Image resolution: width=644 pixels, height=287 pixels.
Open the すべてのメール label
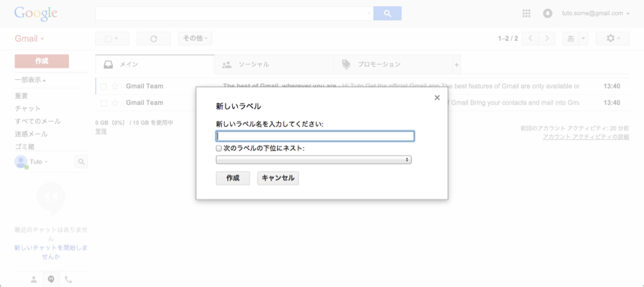[37, 122]
